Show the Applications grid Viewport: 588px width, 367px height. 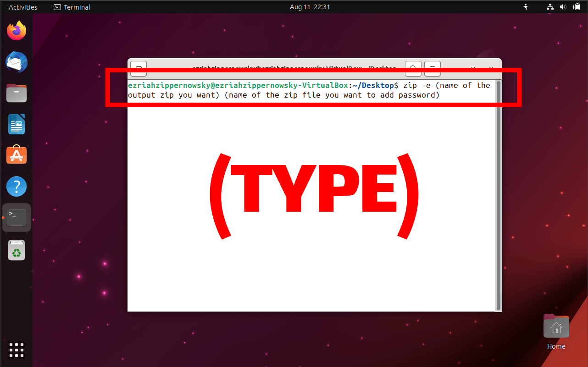click(16, 350)
